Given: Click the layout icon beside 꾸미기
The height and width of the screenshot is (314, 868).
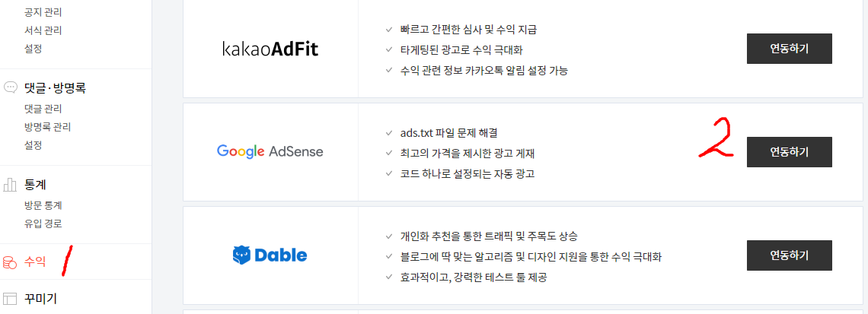Looking at the screenshot, I should [11, 298].
